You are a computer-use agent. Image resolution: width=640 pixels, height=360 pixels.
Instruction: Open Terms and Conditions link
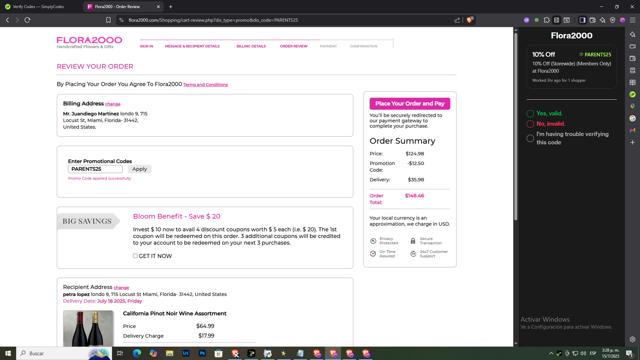pyautogui.click(x=206, y=85)
